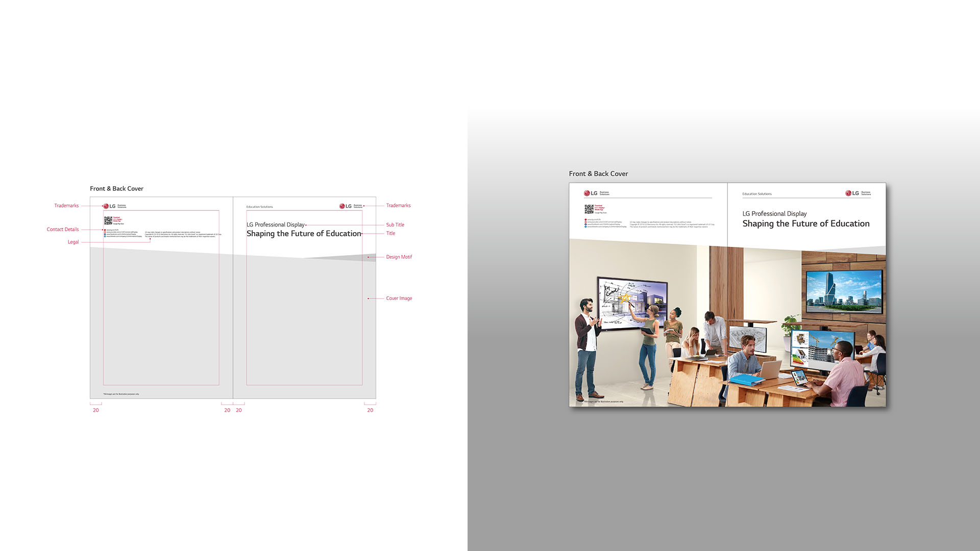Click the 'Contact Details' annotation label
Image resolution: width=980 pixels, height=551 pixels.
63,230
